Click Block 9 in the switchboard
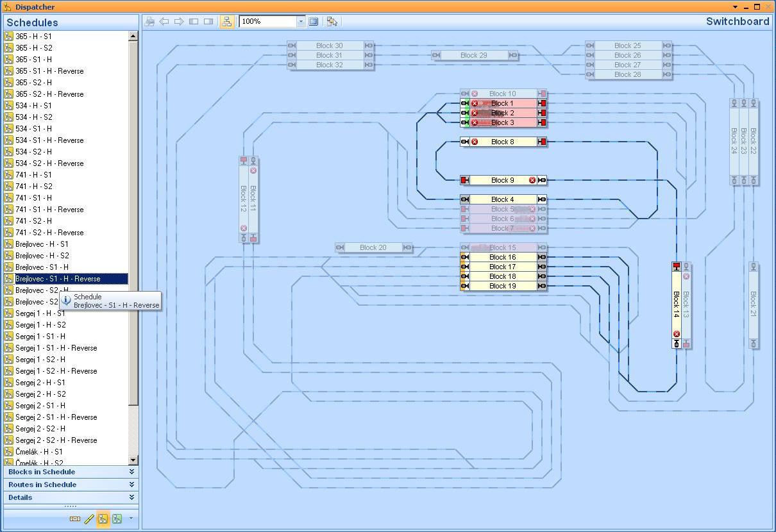This screenshot has width=776, height=532. [x=503, y=180]
